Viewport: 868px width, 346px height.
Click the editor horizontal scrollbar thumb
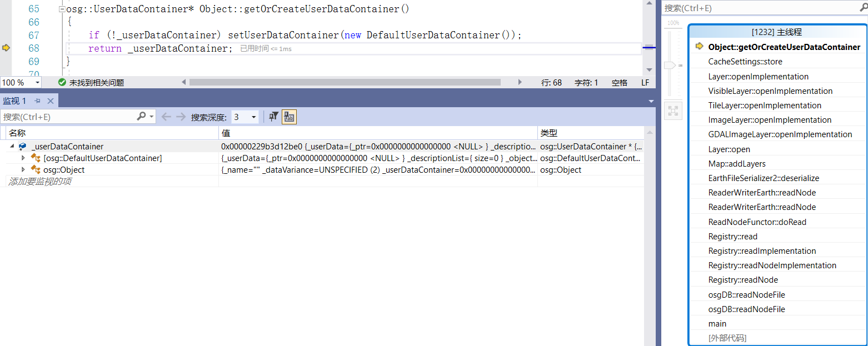[x=345, y=82]
